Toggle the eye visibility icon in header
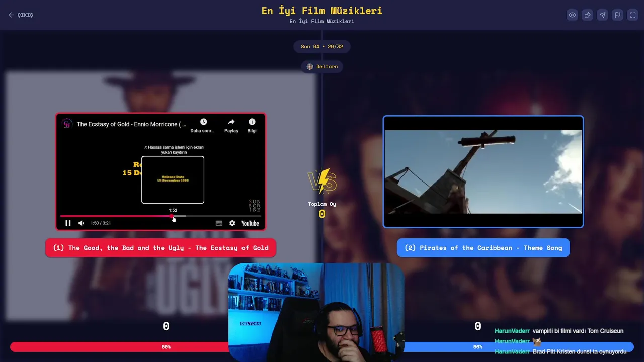The image size is (644, 362). point(572,15)
